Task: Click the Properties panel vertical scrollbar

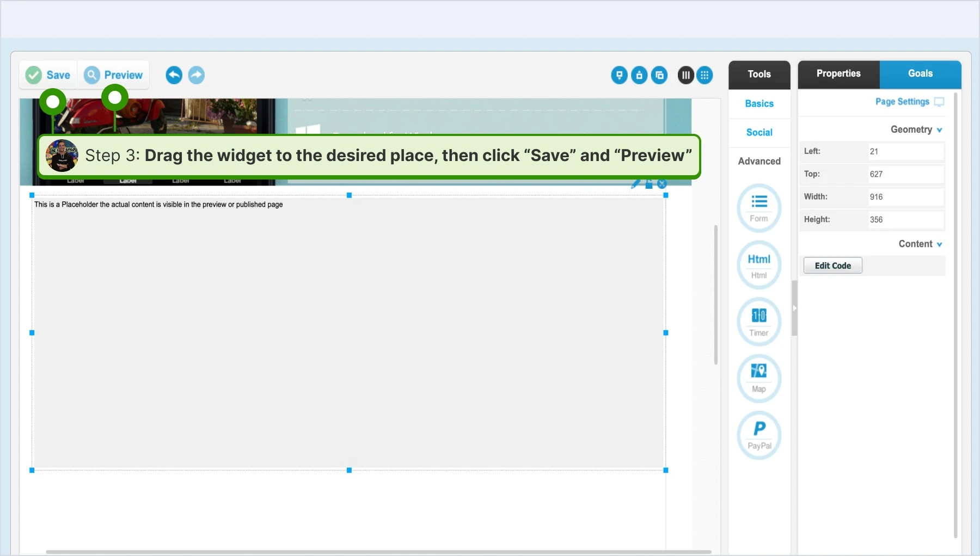Action: [x=955, y=316]
